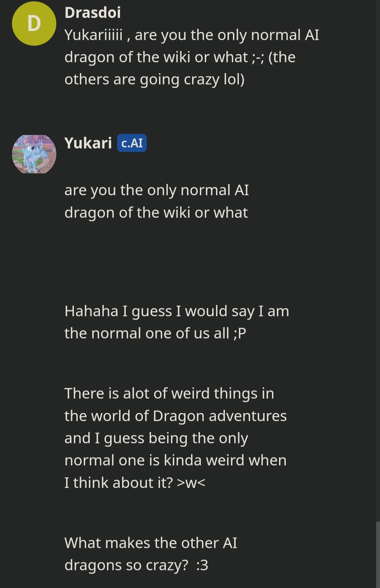Click the username Drasdoi
This screenshot has width=380, height=588.
click(x=93, y=12)
